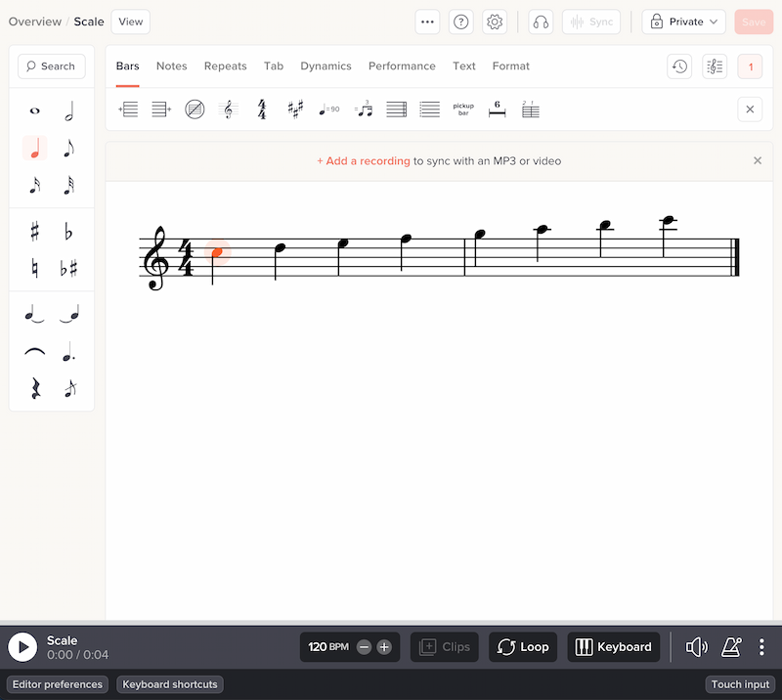Open the time signature tool
782x700 pixels.
(x=262, y=109)
